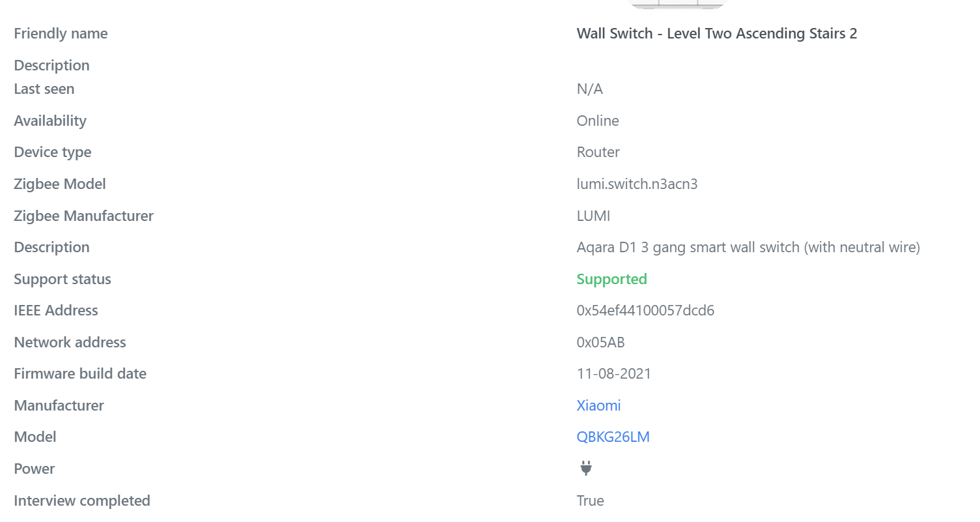The width and height of the screenshot is (980, 522).
Task: Click the green Supported status text
Action: click(x=611, y=279)
